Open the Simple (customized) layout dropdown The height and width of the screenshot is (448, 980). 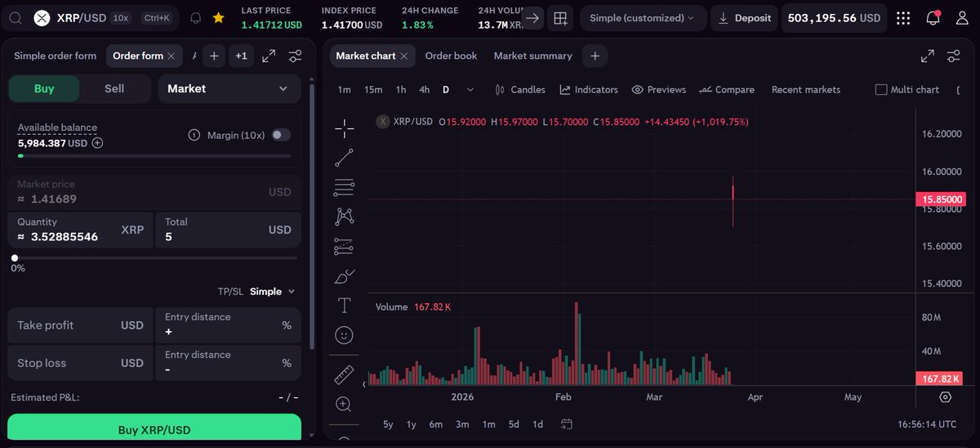[643, 17]
